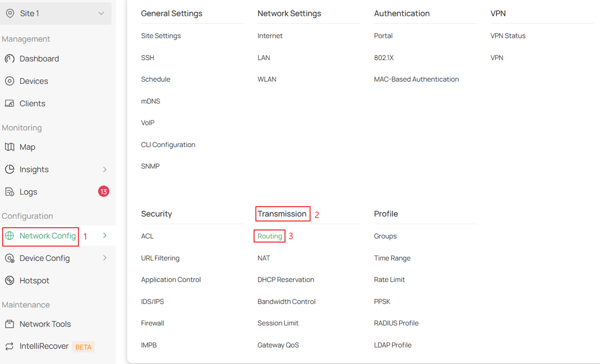The height and width of the screenshot is (364, 600).
Task: Expand the Network Config submenu chevron
Action: (x=105, y=235)
